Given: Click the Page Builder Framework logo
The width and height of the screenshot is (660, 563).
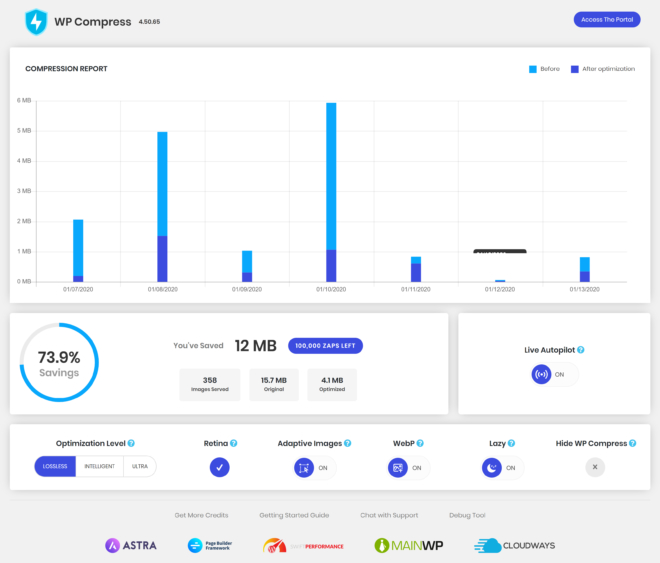Looking at the screenshot, I should point(210,545).
